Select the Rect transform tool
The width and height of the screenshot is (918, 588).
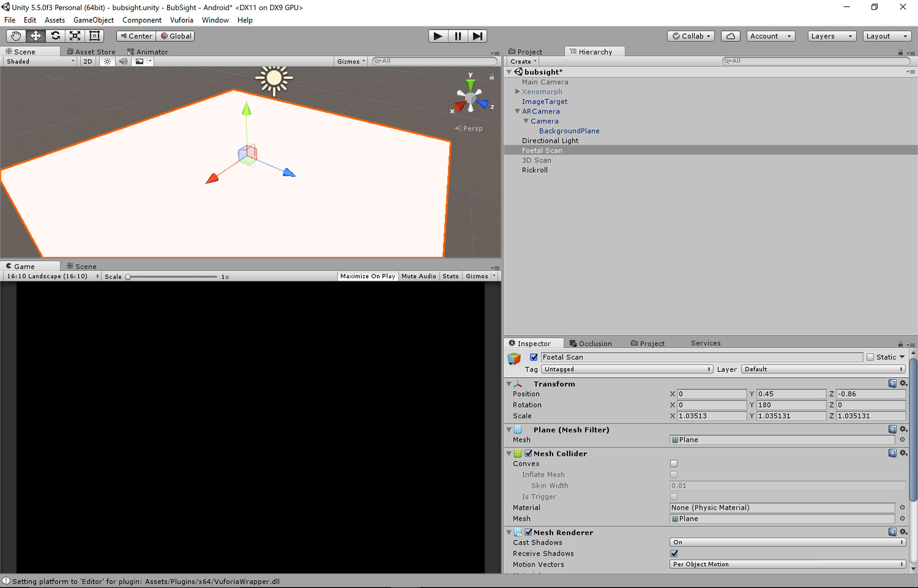95,36
